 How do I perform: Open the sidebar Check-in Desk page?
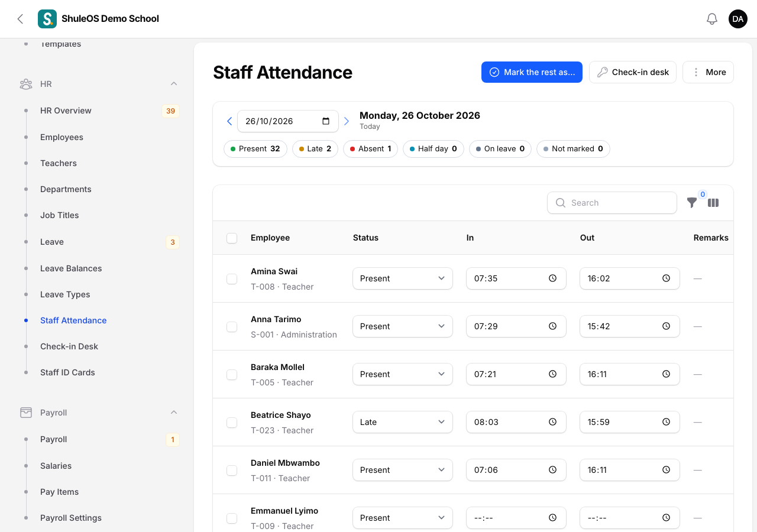coord(69,346)
